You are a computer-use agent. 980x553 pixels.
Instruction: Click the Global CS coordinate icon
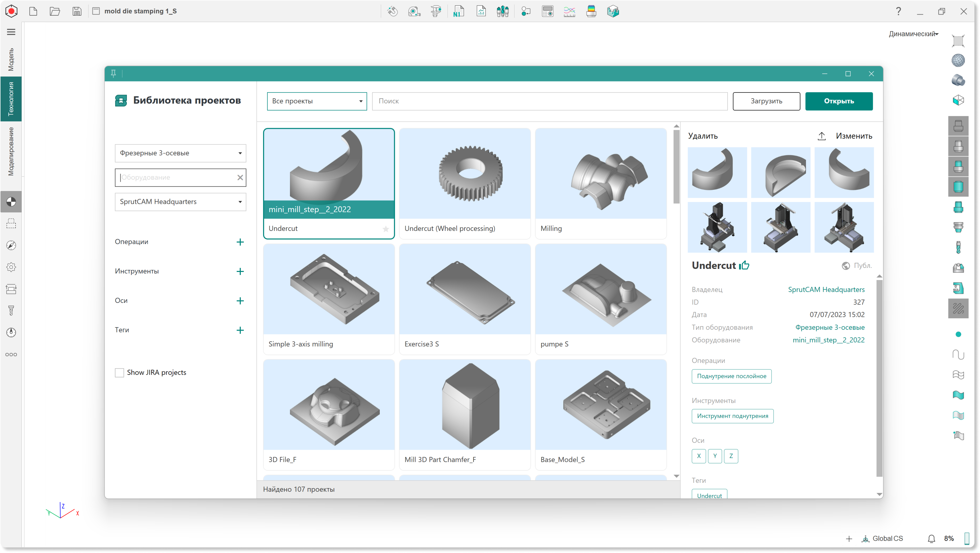point(865,539)
